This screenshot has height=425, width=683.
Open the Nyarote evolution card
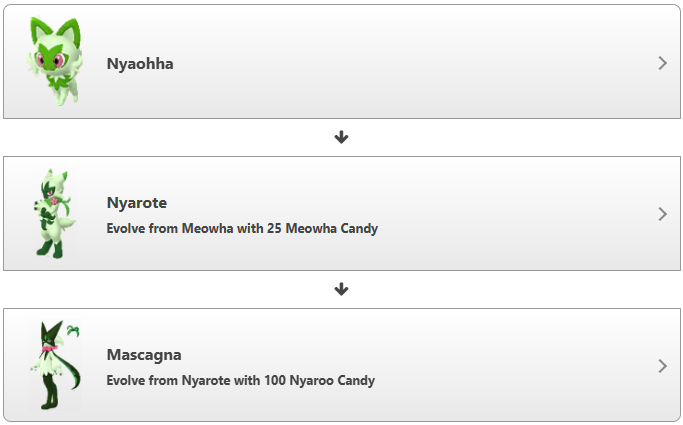(450, 214)
